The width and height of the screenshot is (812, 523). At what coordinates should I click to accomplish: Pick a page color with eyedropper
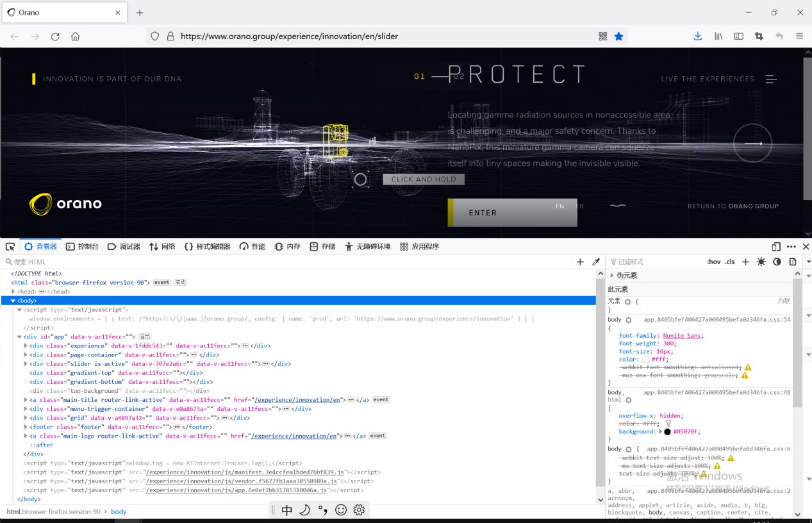tap(596, 261)
